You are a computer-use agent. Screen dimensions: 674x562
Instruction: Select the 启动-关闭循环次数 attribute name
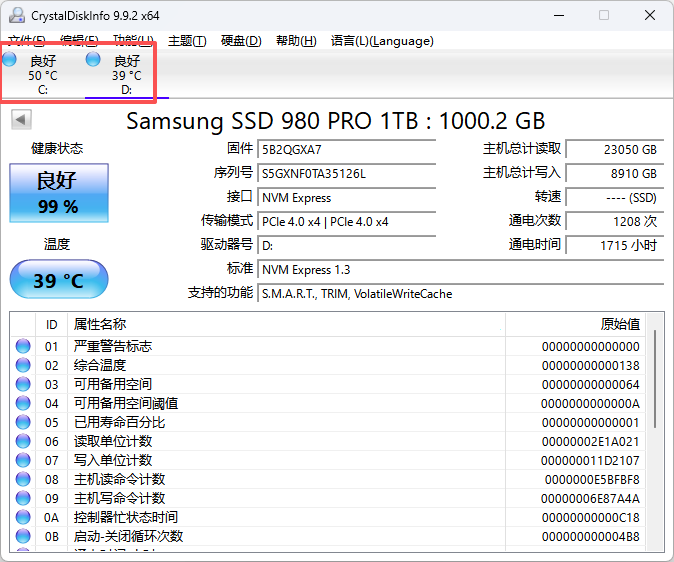point(128,536)
